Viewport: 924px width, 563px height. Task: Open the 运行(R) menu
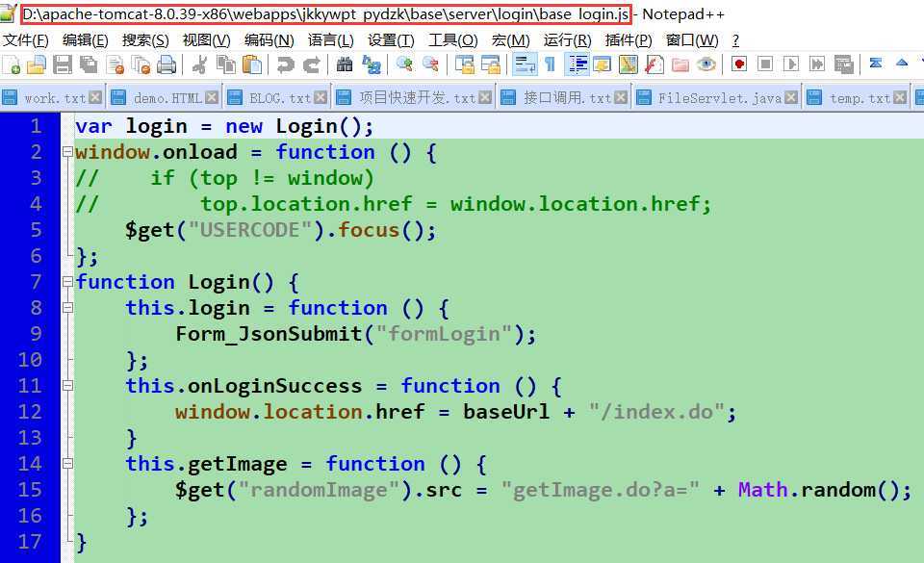tap(567, 40)
